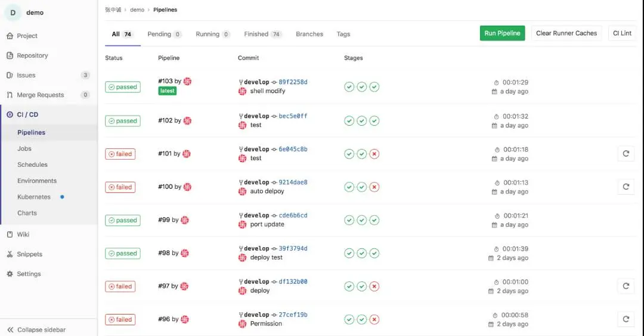The width and height of the screenshot is (644, 336).
Task: Open commit link 6e045c8b
Action: pyautogui.click(x=293, y=150)
